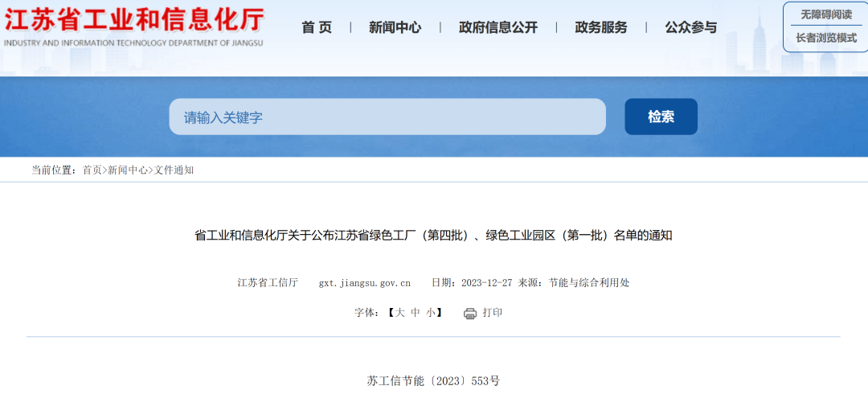Viewport: 868px width, 394px height.
Task: Click the article title about 绿色工厂名单
Action: pos(433,236)
